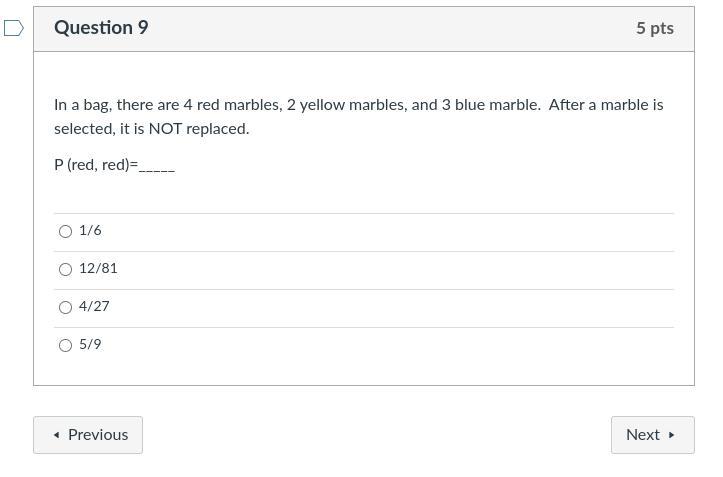Pick the 5/9 radio button
Screen dimensions: 723x477
pos(66,345)
